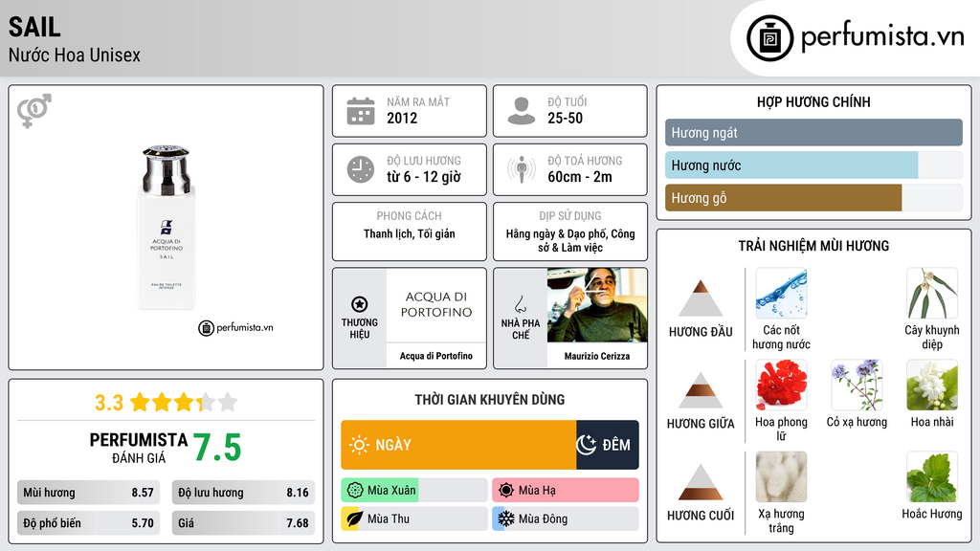This screenshot has height=551, width=980.
Task: Click the 'Cây khuynh diệp' note label
Action: (932, 337)
